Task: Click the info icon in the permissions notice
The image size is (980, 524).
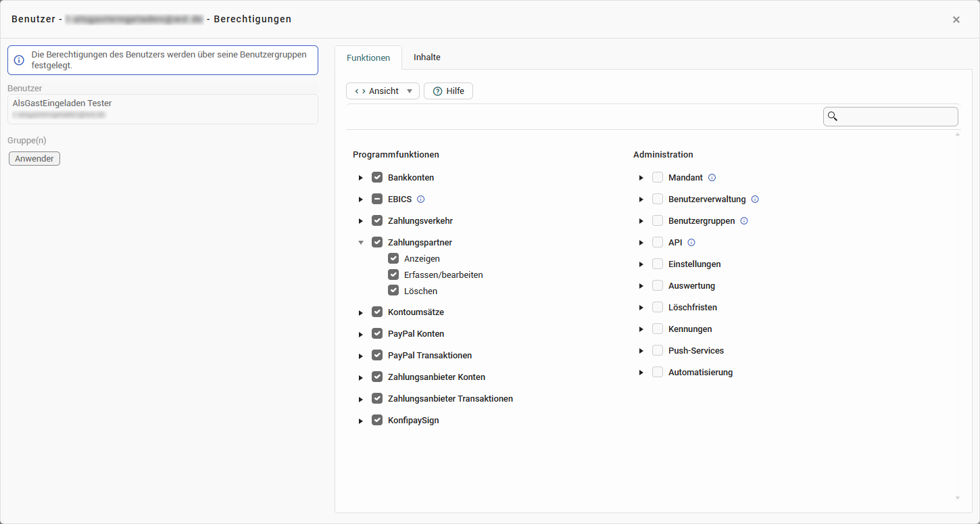Action: [19, 60]
